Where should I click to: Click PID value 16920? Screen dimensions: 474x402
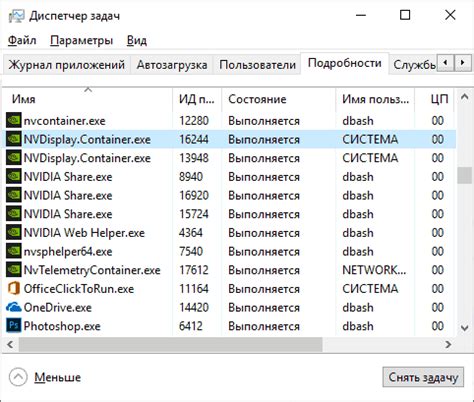(194, 195)
